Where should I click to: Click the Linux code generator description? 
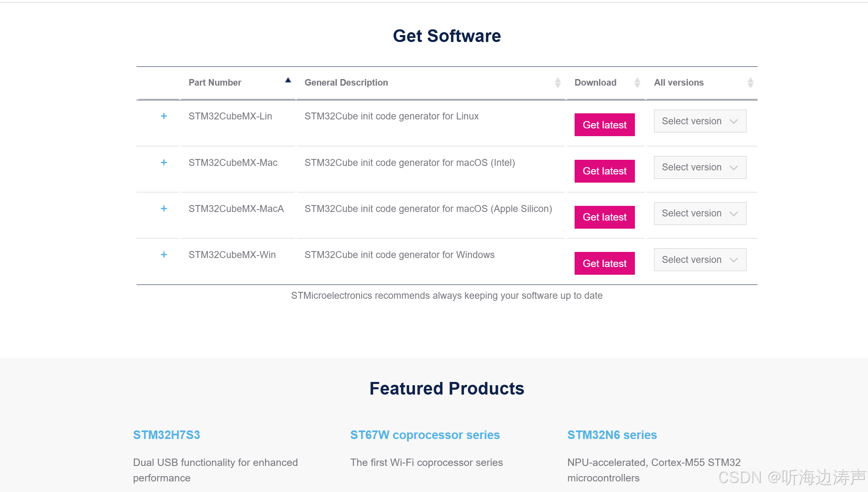click(x=392, y=116)
